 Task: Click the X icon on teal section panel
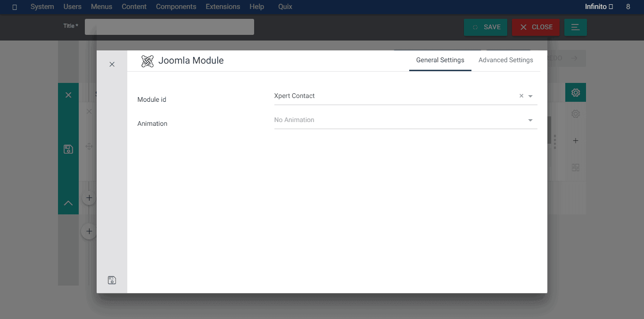(x=68, y=95)
